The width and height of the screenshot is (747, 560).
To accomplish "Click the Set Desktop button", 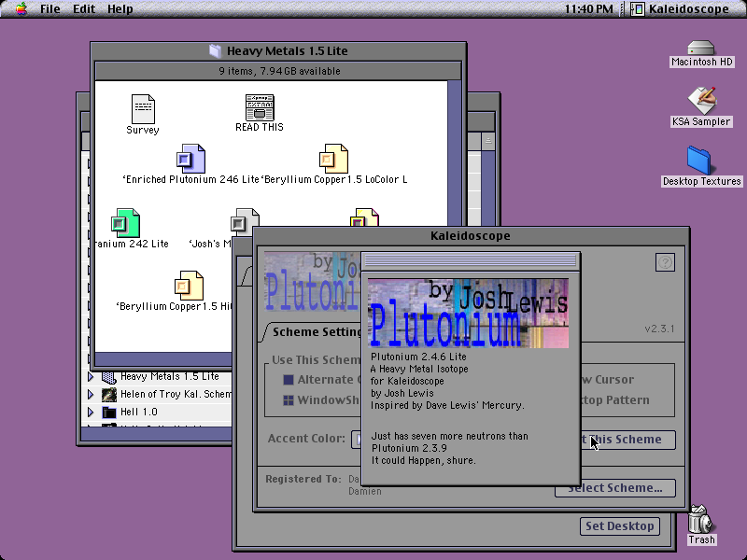I will pos(619,526).
